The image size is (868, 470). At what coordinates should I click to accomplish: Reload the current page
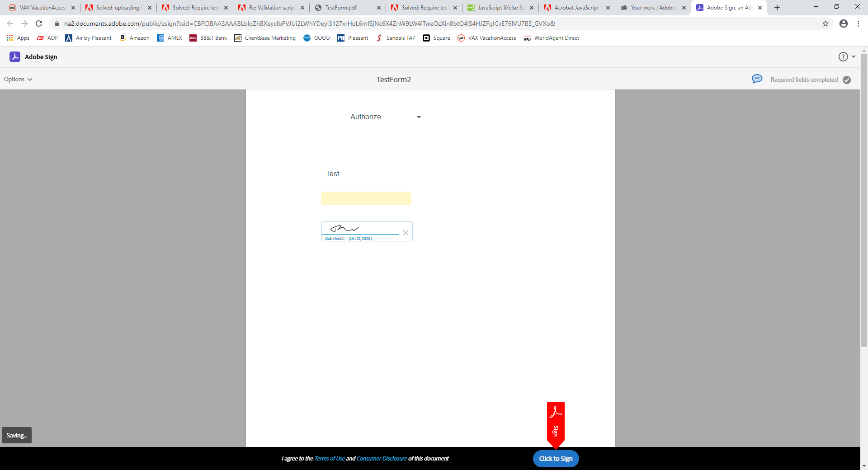tap(38, 23)
